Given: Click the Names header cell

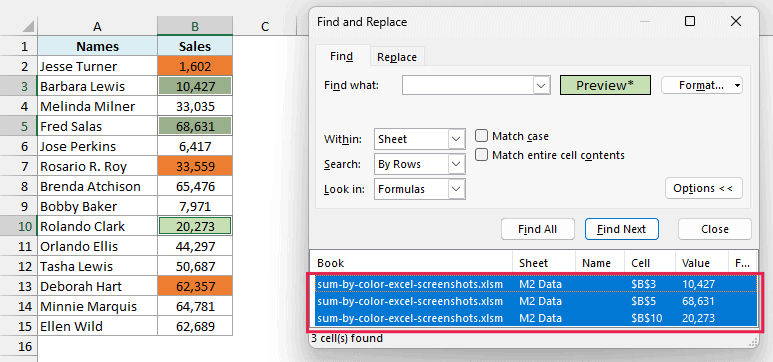Looking at the screenshot, I should coord(98,46).
